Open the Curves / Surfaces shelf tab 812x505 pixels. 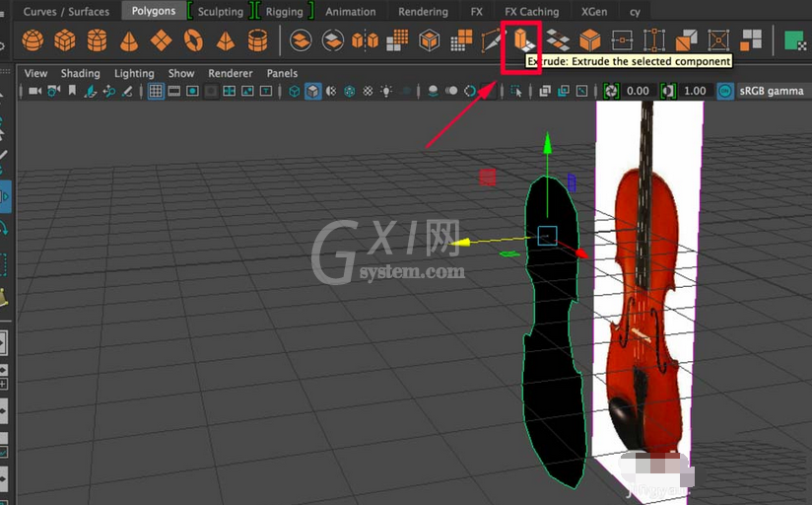coord(66,11)
